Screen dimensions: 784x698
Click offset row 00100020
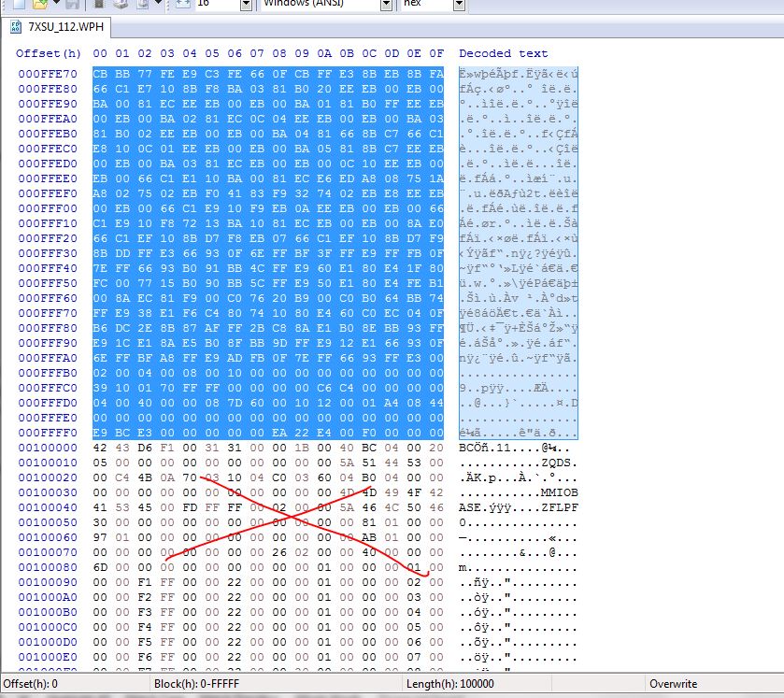click(48, 477)
